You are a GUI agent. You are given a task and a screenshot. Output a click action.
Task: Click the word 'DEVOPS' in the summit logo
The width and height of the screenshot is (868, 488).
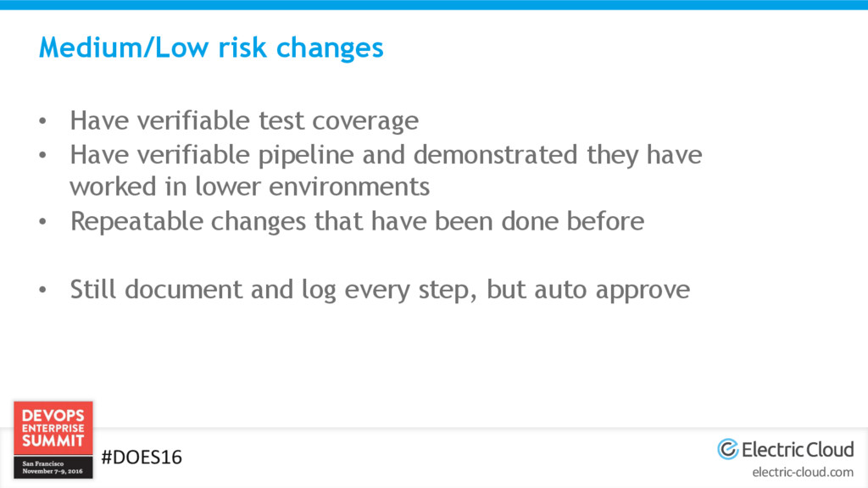[x=53, y=416]
